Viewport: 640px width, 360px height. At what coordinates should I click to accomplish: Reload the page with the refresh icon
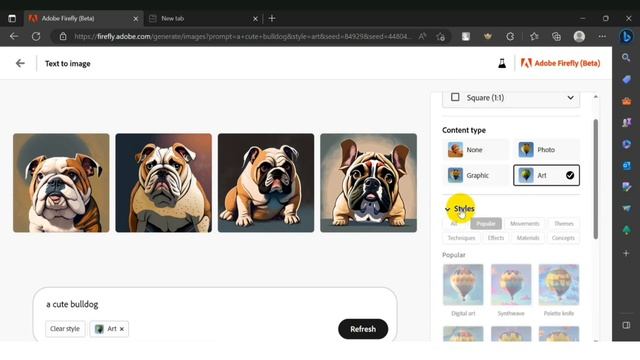click(x=36, y=36)
